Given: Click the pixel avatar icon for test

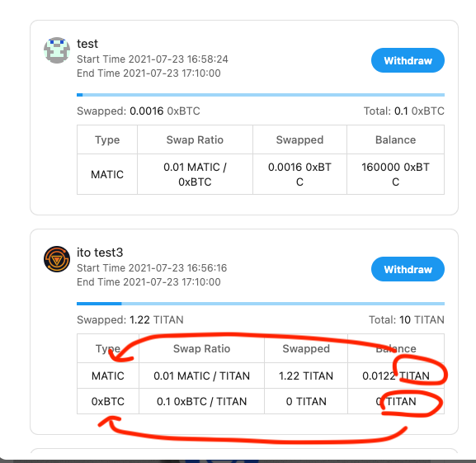Looking at the screenshot, I should [x=57, y=50].
